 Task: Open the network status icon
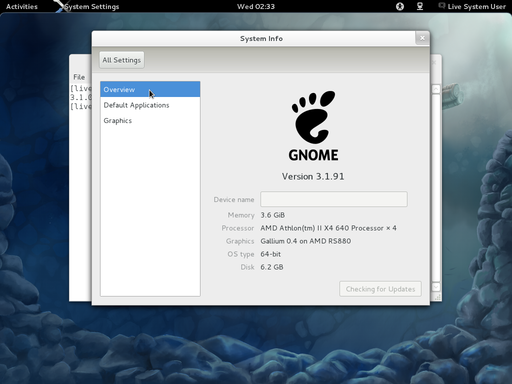coord(420,6)
